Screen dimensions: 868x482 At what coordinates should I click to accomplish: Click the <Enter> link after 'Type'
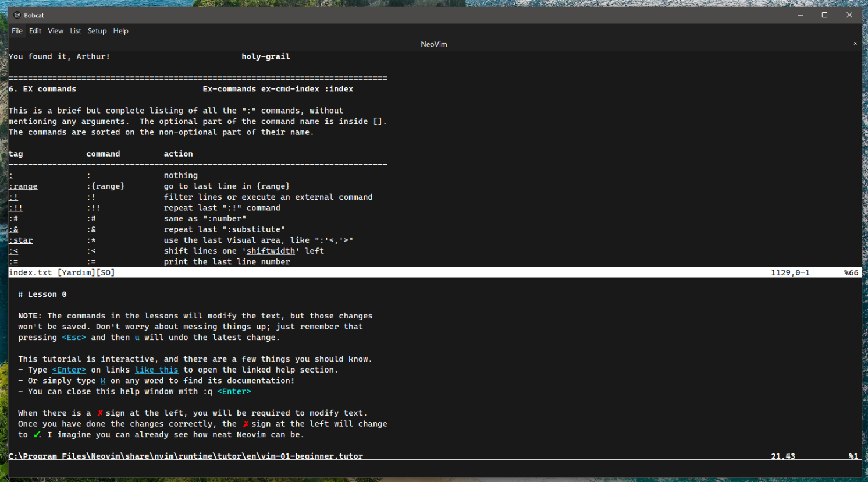tap(69, 370)
